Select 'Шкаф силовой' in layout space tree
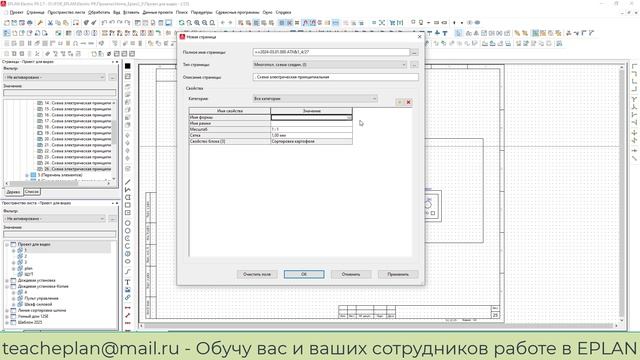Screen dimensions: 640x360 click(38, 304)
